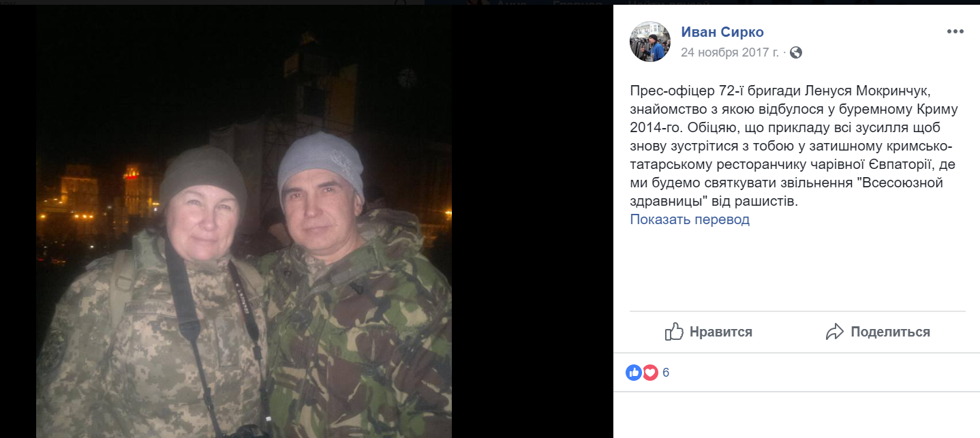Screen dimensions: 980x438
Task: Open Иван Сирко's round profile avatar
Action: [649, 42]
